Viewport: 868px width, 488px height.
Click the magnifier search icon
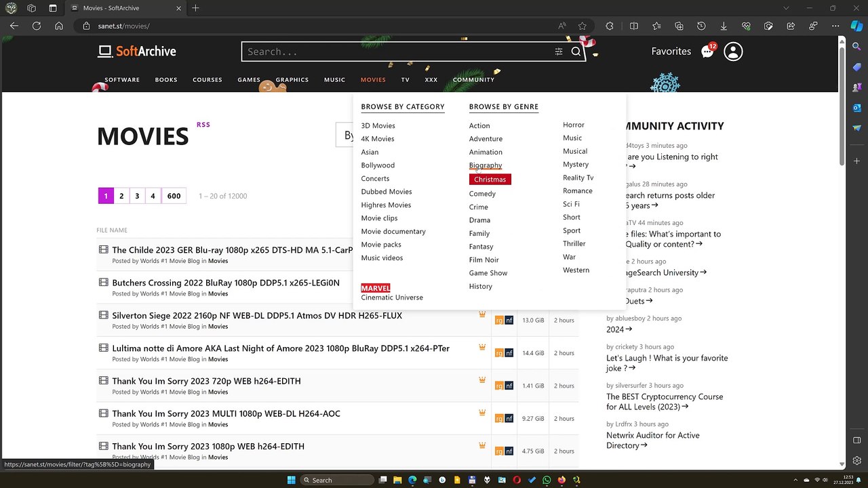576,52
